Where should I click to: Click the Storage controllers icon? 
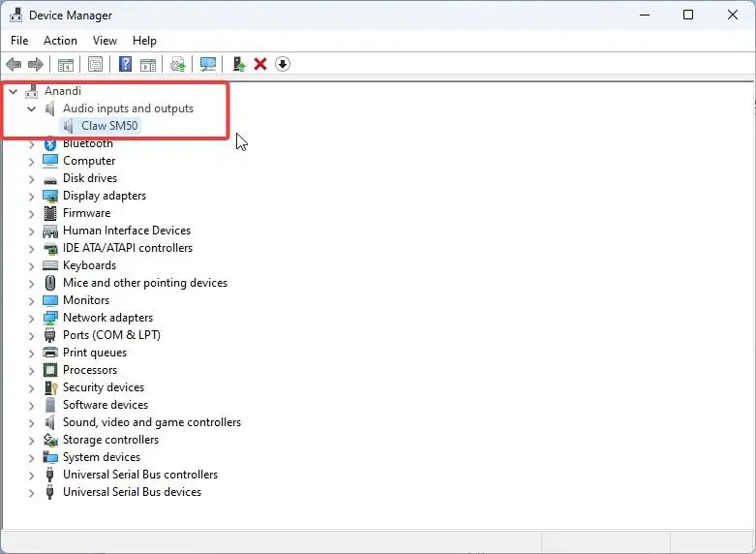pos(50,440)
